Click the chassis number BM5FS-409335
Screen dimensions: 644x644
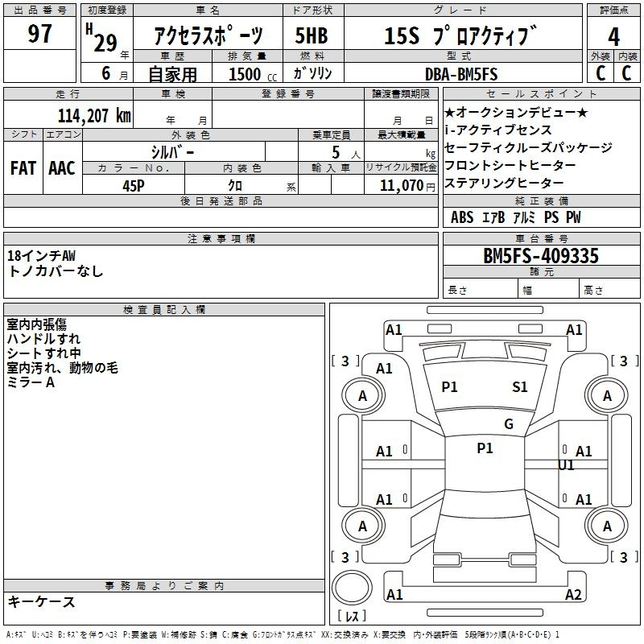[x=540, y=257]
